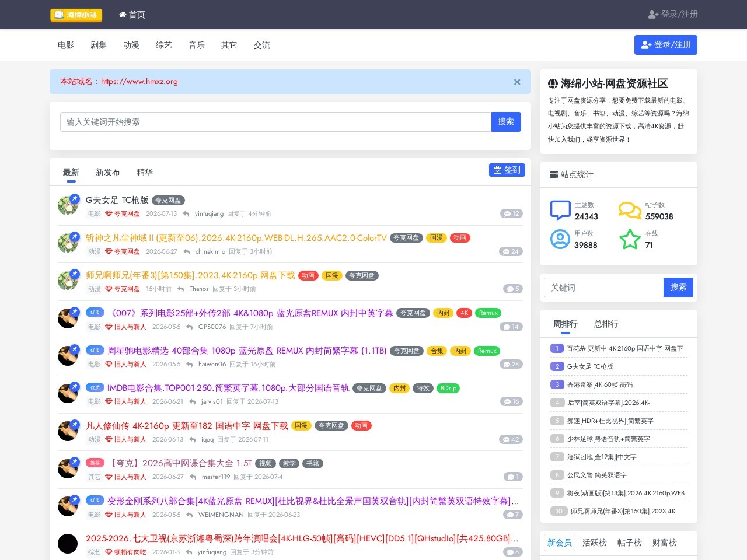Open the 首页 home link

click(132, 15)
